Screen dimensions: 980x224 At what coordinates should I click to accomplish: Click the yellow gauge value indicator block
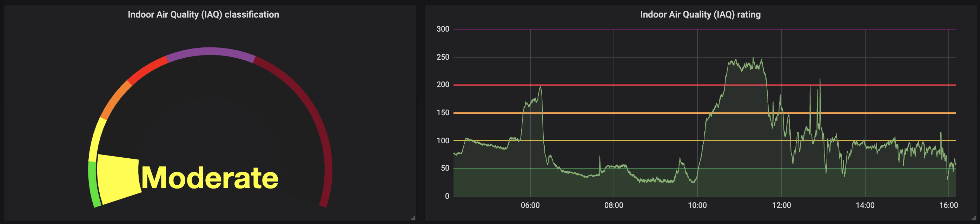click(x=119, y=179)
